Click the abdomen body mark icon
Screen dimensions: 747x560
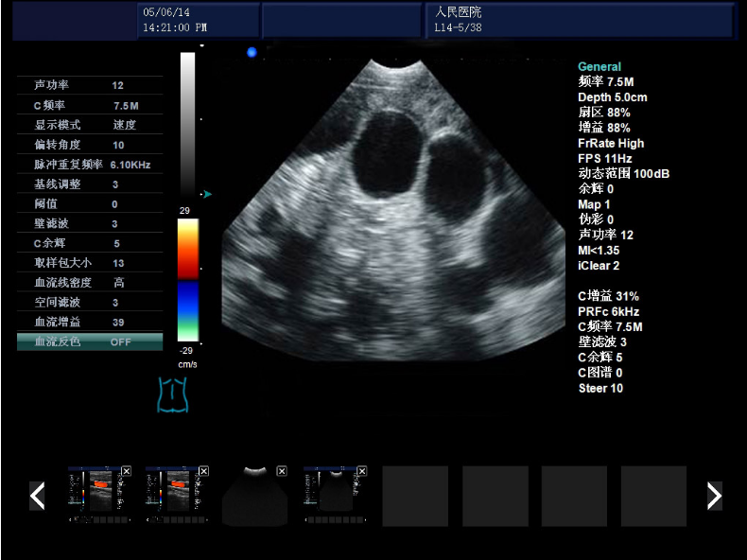click(173, 394)
